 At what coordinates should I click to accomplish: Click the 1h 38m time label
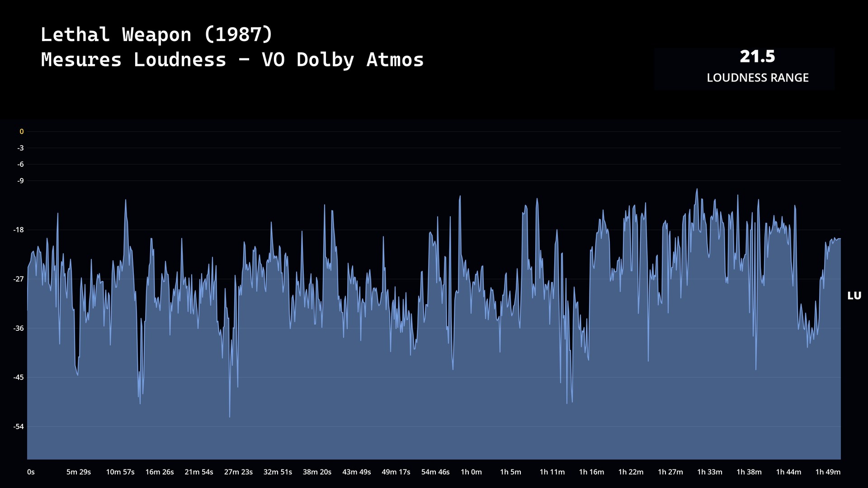pos(749,472)
